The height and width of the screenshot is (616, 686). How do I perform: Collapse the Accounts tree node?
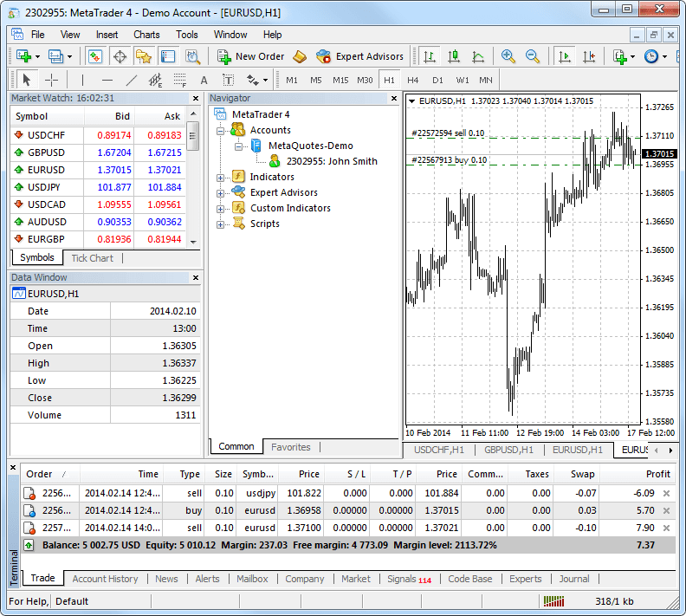(x=221, y=131)
